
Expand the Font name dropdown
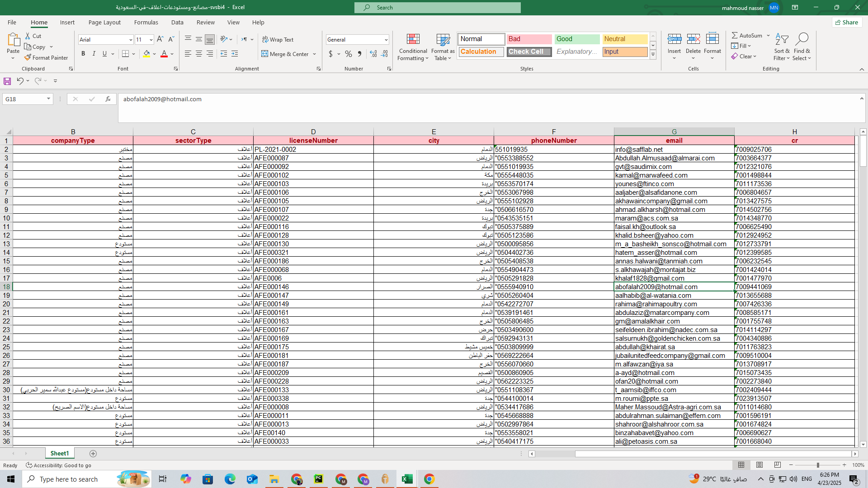(x=131, y=40)
